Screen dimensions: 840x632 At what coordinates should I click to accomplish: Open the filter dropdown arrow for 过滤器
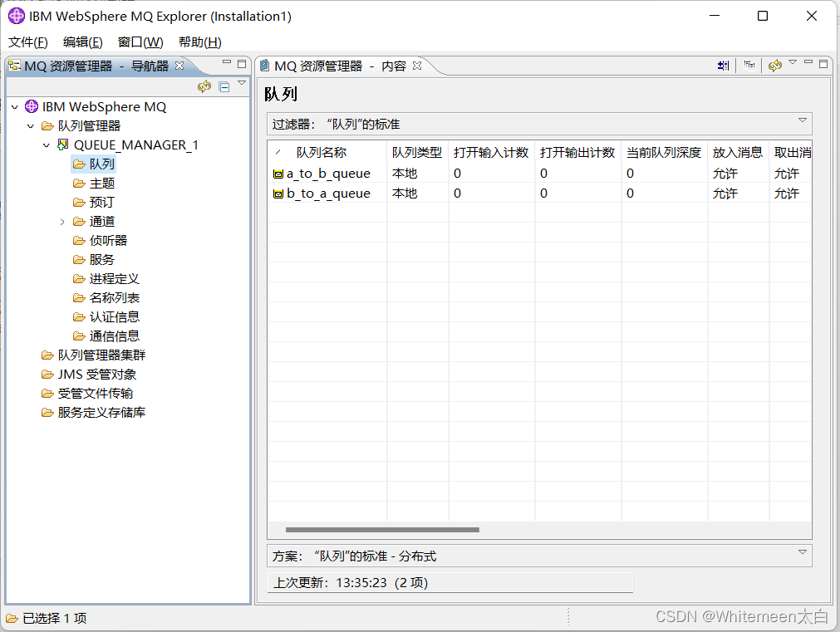(802, 120)
